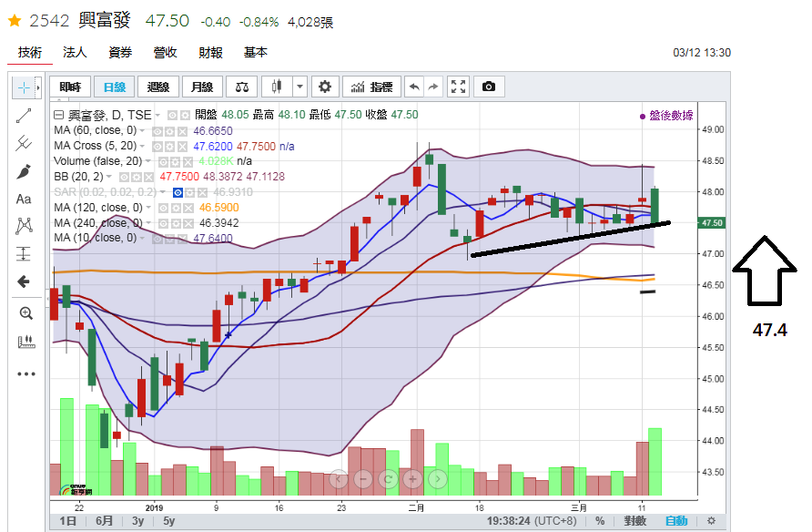Enter fullscreen chart mode

pyautogui.click(x=458, y=87)
